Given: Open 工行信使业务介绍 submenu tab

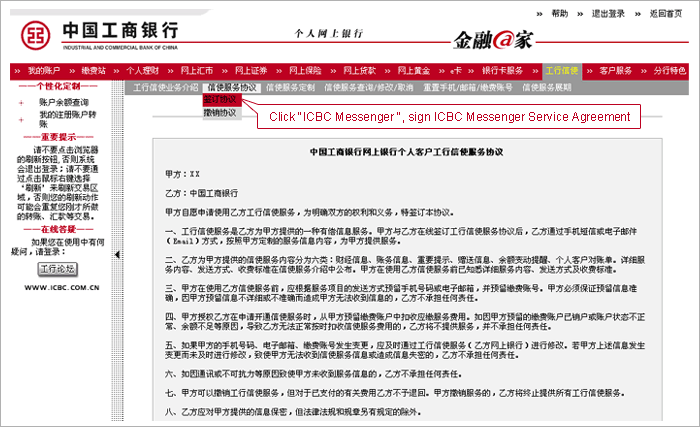Looking at the screenshot, I should [x=165, y=88].
